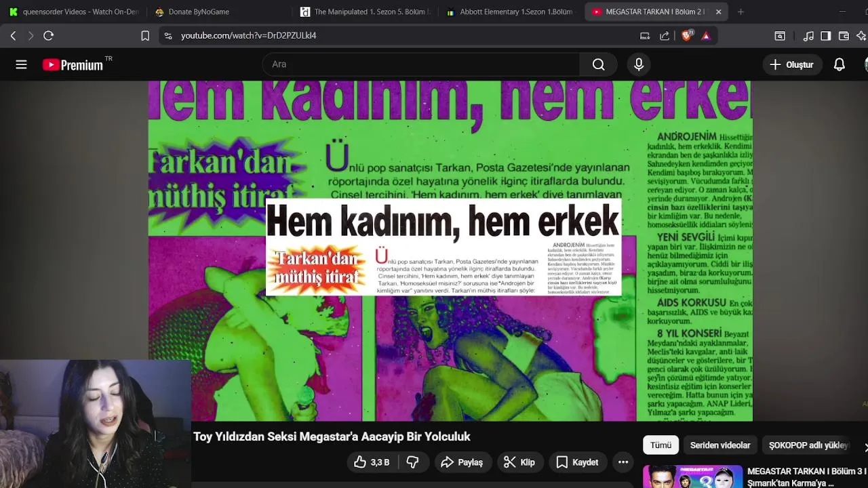Open Brave Playlist music icon

(808, 35)
